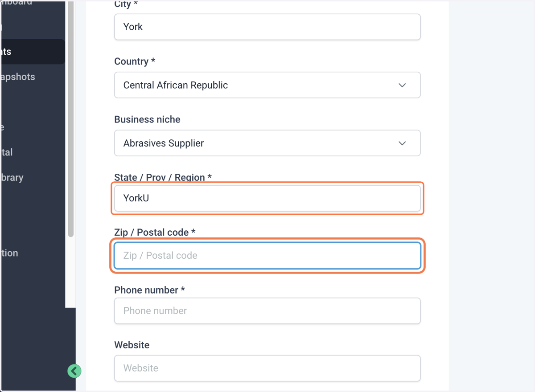Open the sidebar item ending in 'brary'
Viewport: 535px width, 392px height.
pyautogui.click(x=12, y=177)
